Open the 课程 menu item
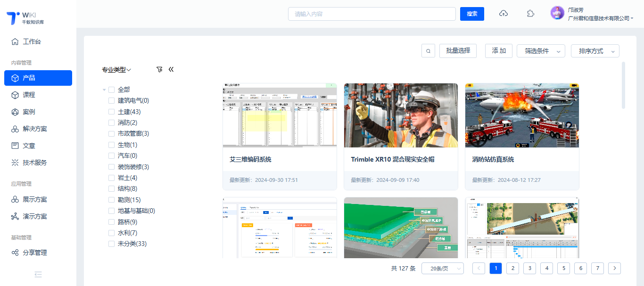The height and width of the screenshot is (286, 644). pyautogui.click(x=38, y=95)
